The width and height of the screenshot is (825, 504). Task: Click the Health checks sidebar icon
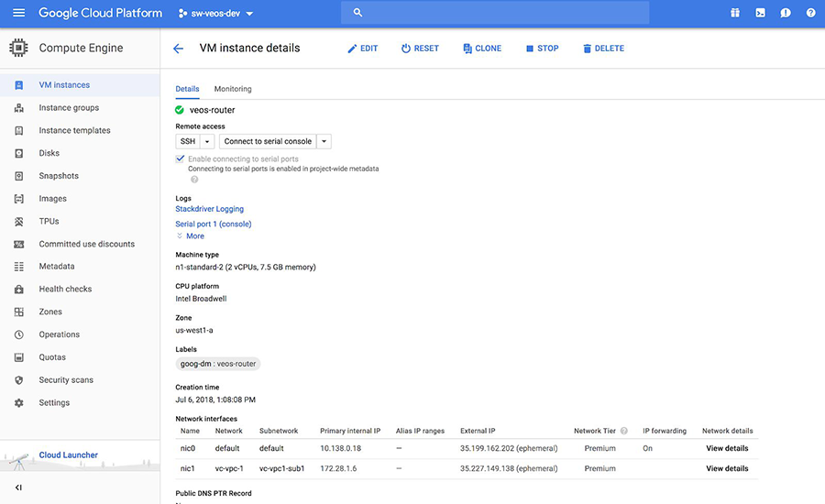tap(19, 289)
